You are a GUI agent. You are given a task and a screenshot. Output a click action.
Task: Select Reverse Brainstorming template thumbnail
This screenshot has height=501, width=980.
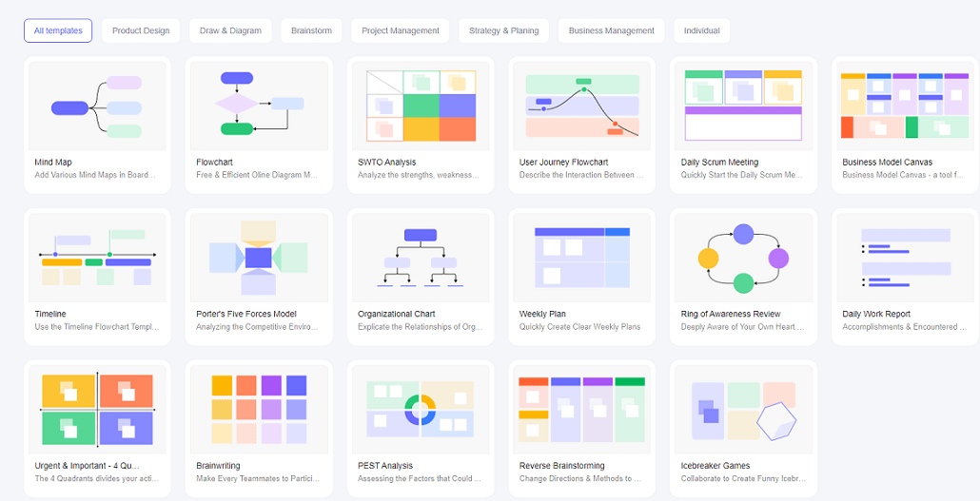click(582, 409)
